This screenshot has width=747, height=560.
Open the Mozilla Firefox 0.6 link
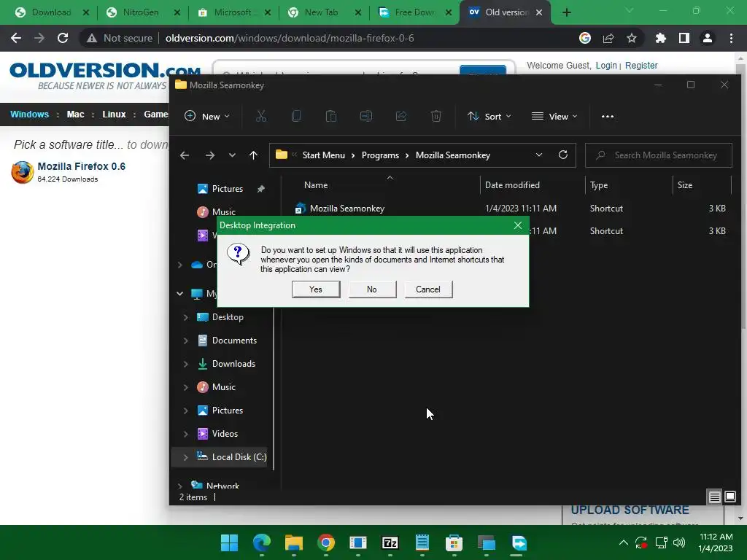click(x=82, y=166)
